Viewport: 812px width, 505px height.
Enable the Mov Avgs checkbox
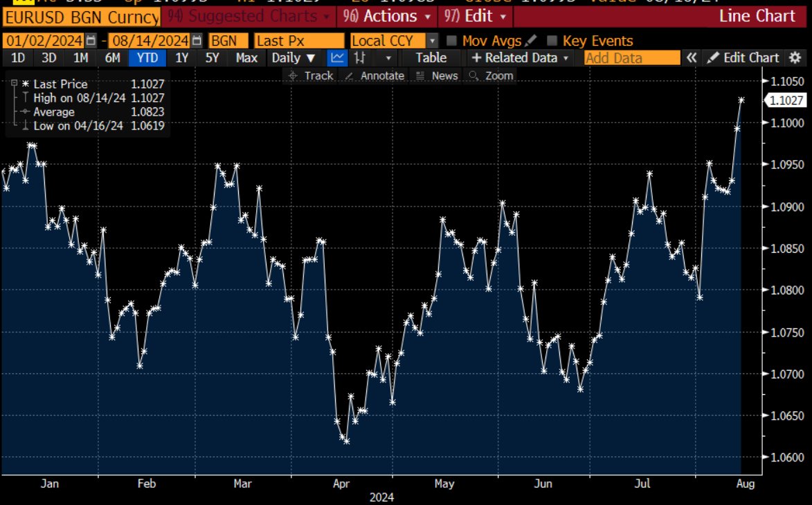pyautogui.click(x=450, y=41)
